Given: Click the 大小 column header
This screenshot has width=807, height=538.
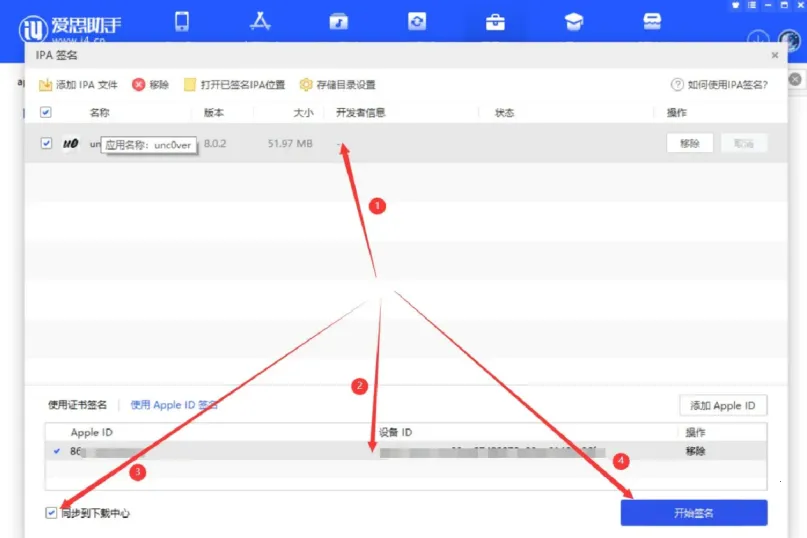Looking at the screenshot, I should [x=303, y=113].
